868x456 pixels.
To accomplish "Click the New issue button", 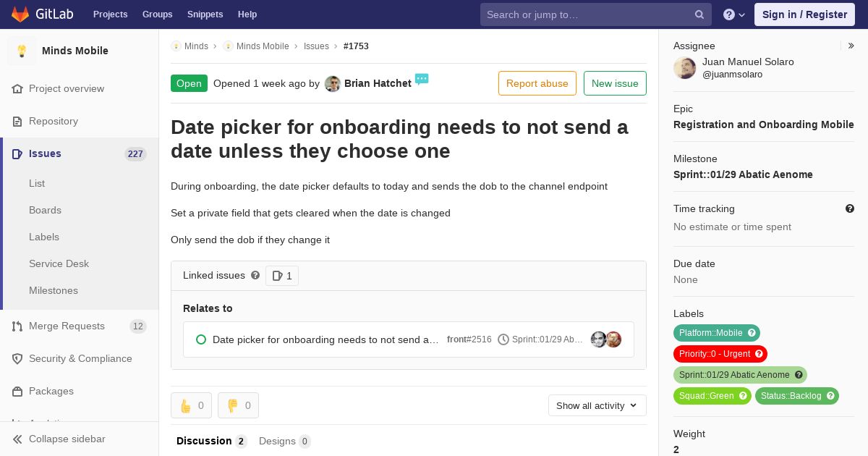I will [x=615, y=83].
